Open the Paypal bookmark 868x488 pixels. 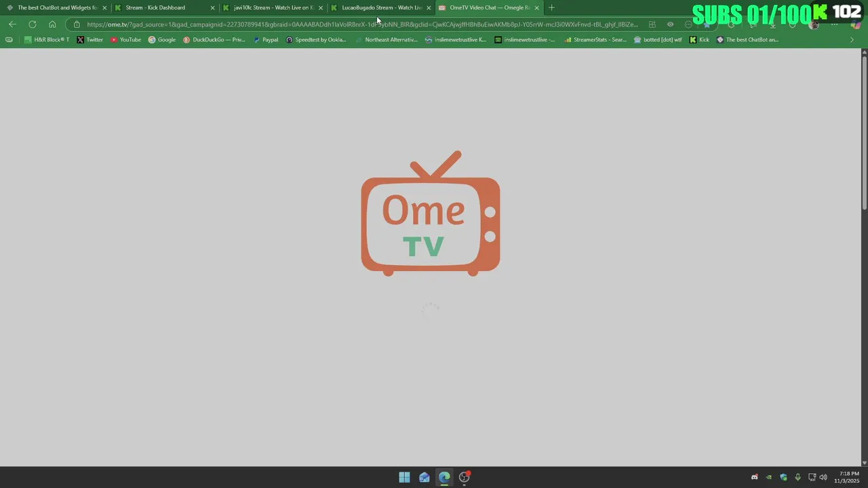(266, 39)
